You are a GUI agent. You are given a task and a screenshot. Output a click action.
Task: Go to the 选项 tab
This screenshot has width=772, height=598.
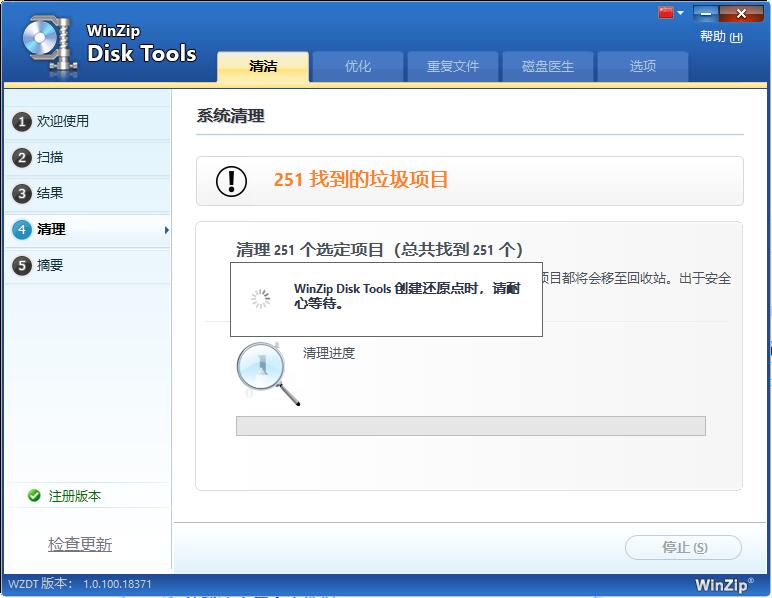(643, 66)
